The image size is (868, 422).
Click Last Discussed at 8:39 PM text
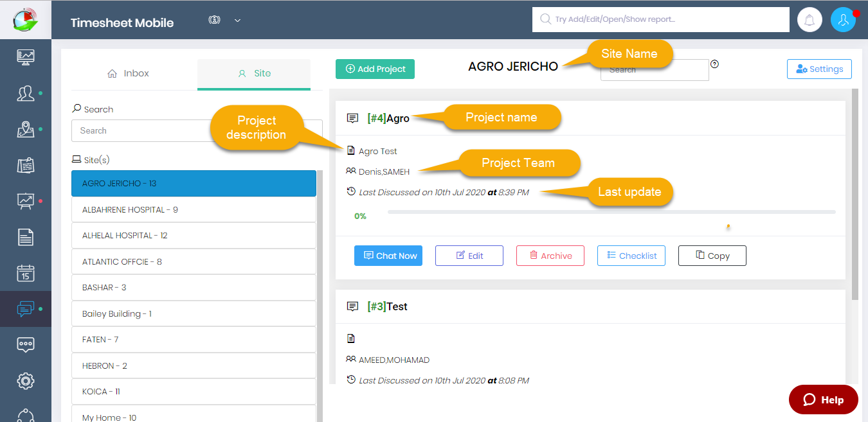[444, 192]
